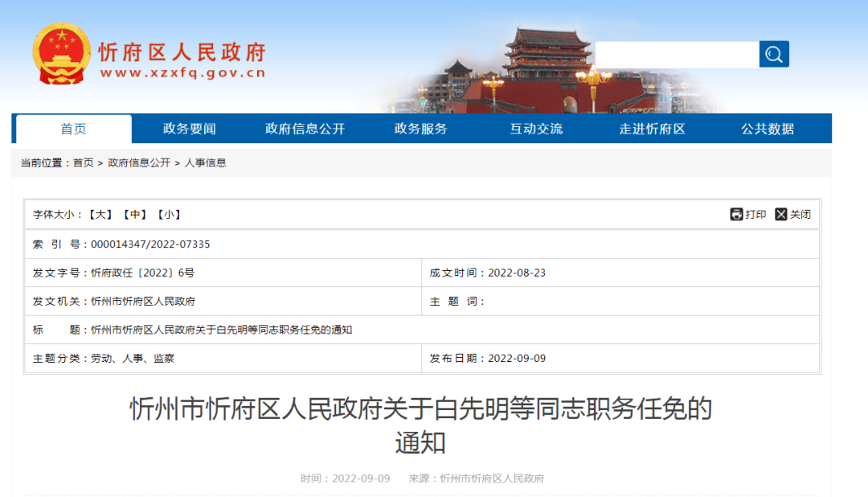Select 主题分类 value 劳动、人事、监察
Viewport: 868px width, 497px height.
pos(133,359)
